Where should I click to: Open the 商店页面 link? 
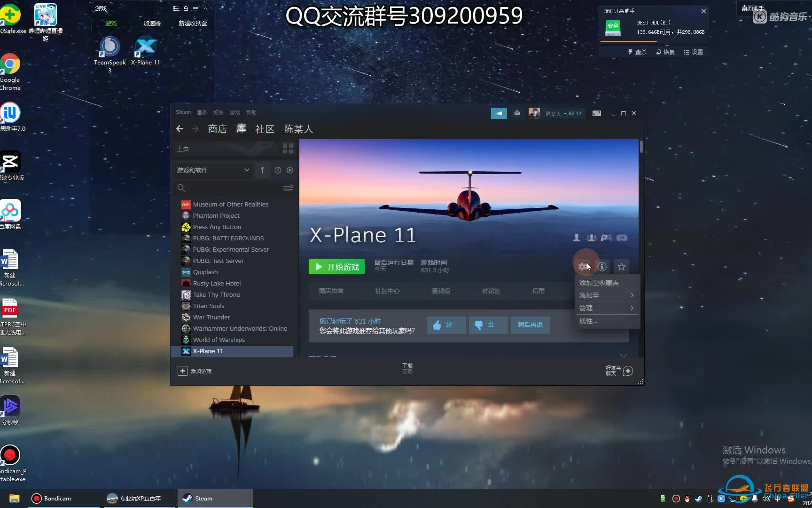pyautogui.click(x=331, y=291)
